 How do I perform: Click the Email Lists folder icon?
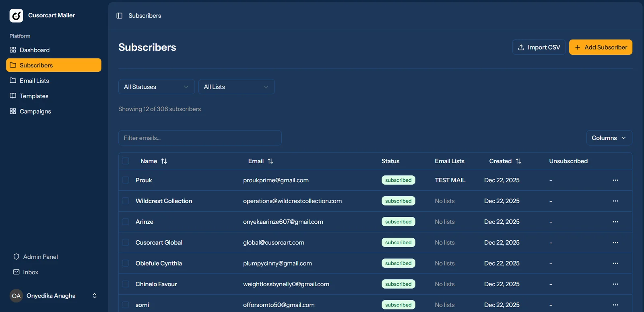point(13,81)
